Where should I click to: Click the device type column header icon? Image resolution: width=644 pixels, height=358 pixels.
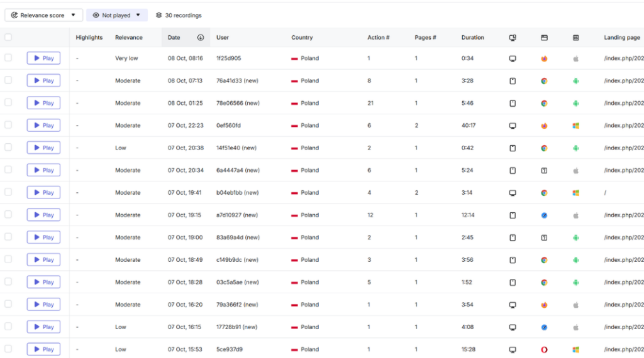click(513, 38)
